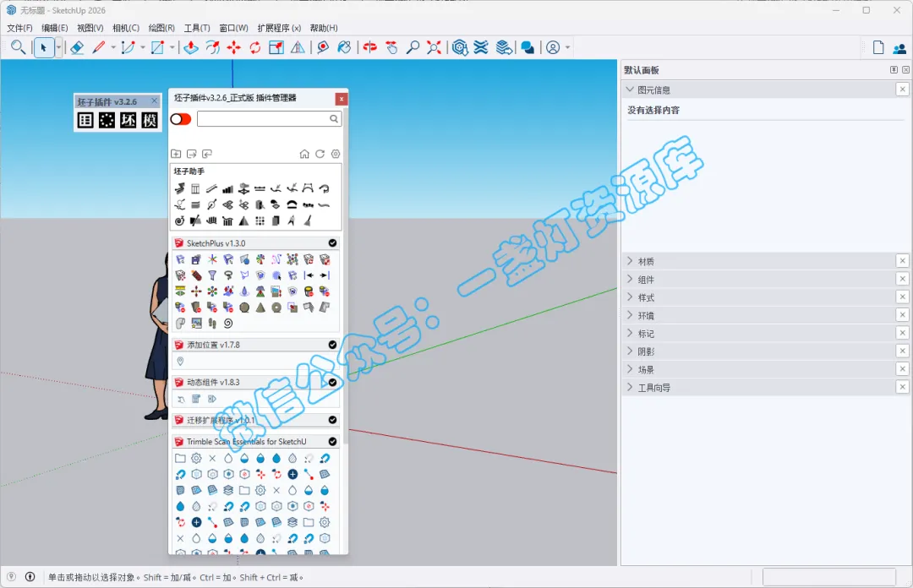This screenshot has height=588, width=913.
Task: Open plugin manager settings gear
Action: tap(336, 154)
